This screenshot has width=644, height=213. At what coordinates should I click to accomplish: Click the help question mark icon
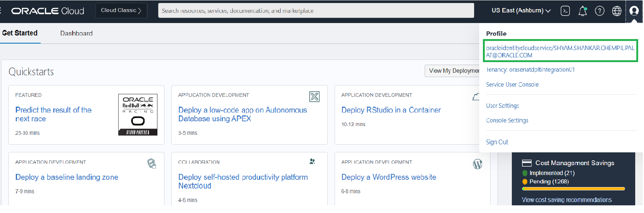coord(600,11)
